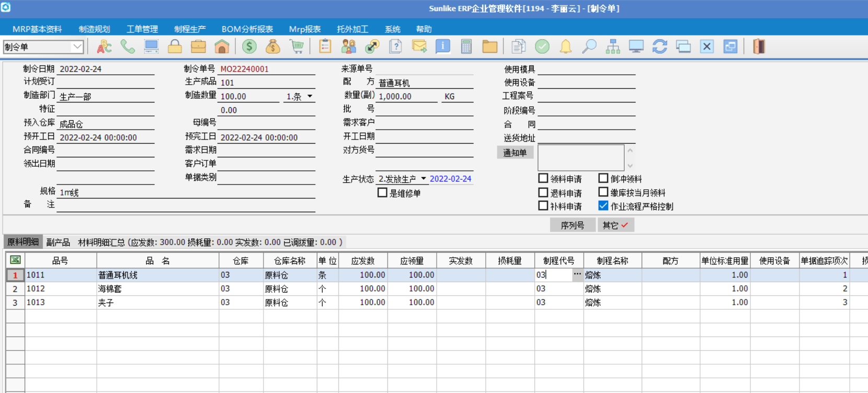Click the green dollar coin icon
Image resolution: width=868 pixels, height=393 pixels.
click(x=249, y=47)
